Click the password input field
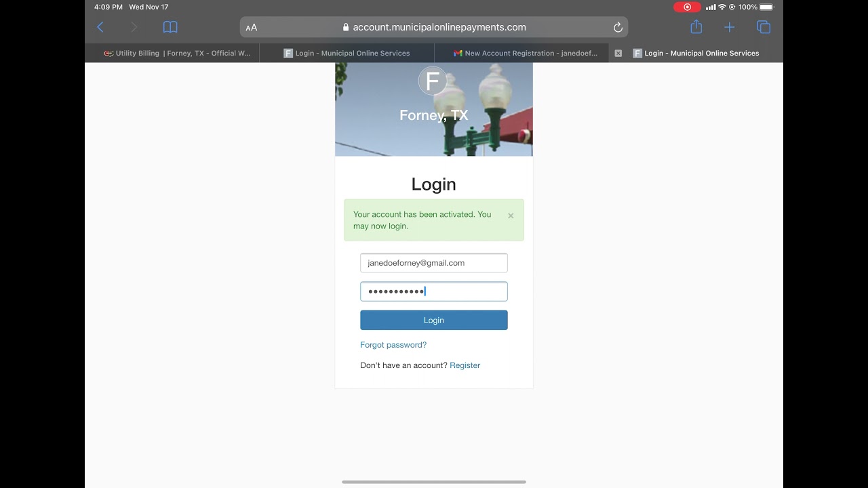The width and height of the screenshot is (868, 488). click(434, 291)
